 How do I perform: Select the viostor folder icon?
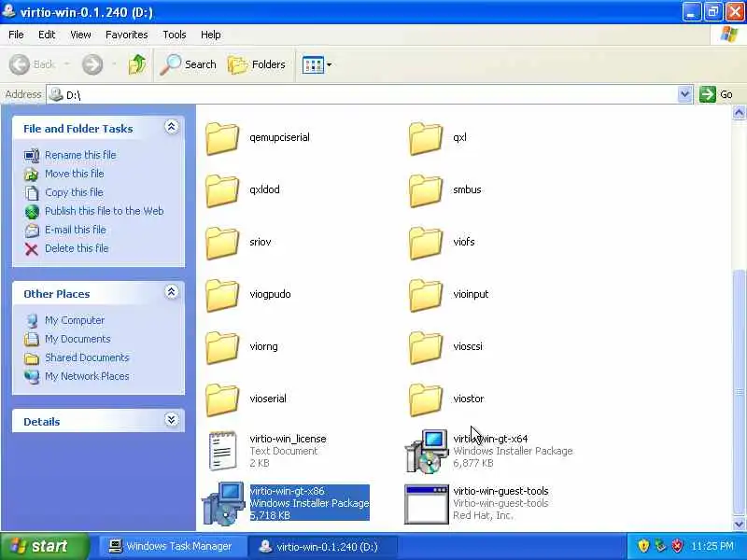(x=426, y=399)
